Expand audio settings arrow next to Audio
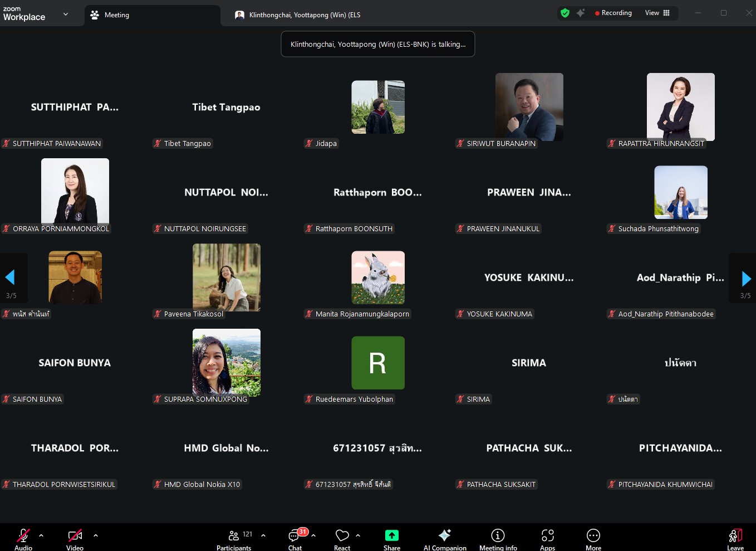The image size is (756, 551). click(x=41, y=535)
